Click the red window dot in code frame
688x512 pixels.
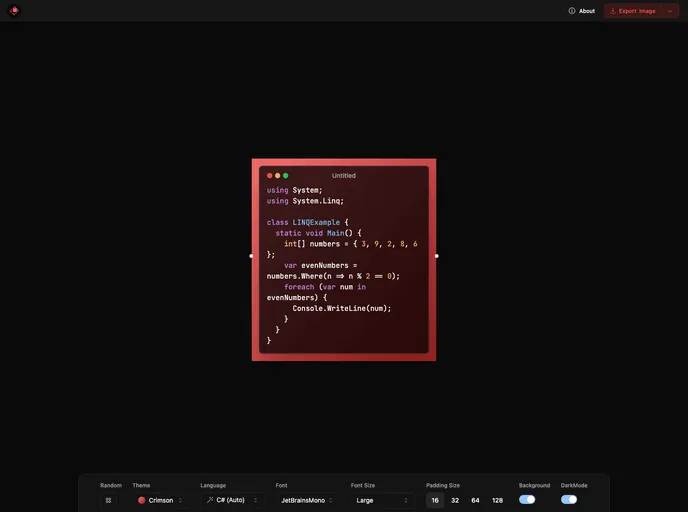[269, 175]
